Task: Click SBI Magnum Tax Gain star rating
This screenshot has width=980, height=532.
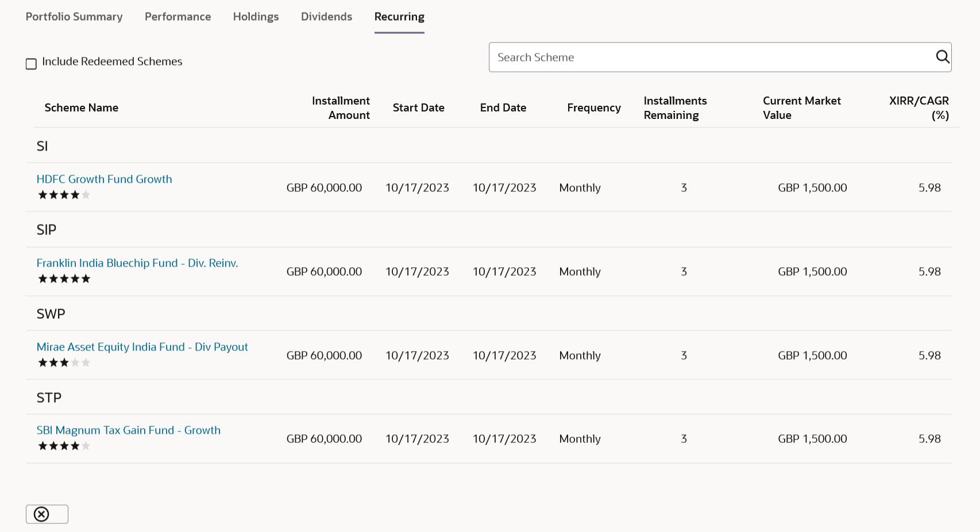Action: [64, 446]
